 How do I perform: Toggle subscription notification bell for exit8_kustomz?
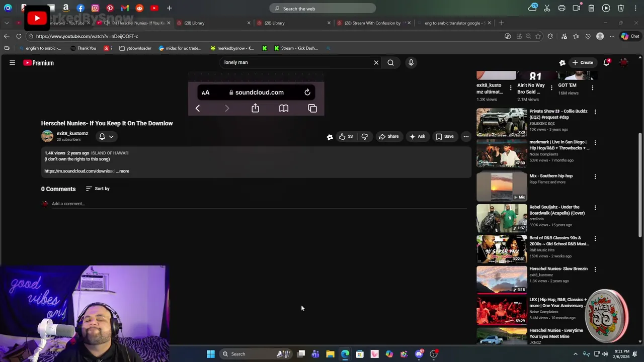point(106,136)
